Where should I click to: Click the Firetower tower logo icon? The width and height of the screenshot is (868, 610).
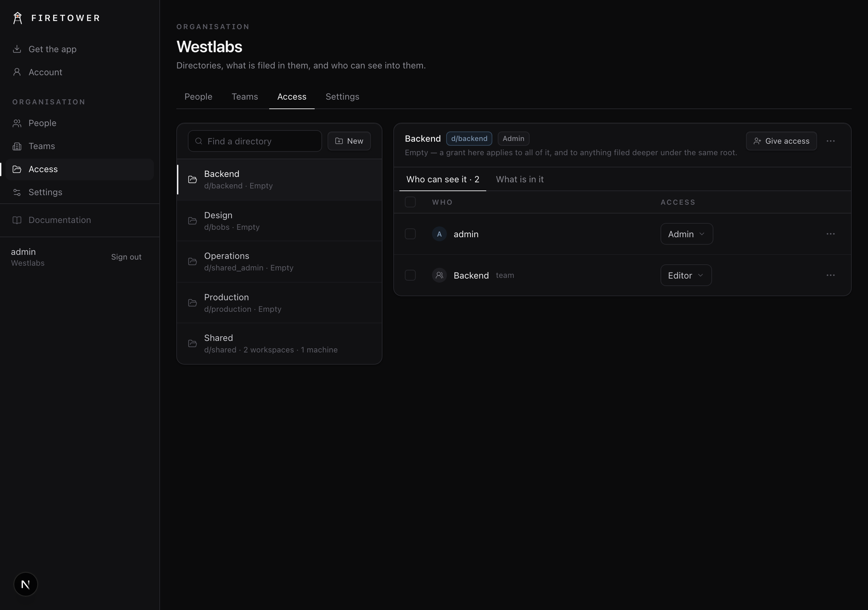click(17, 18)
